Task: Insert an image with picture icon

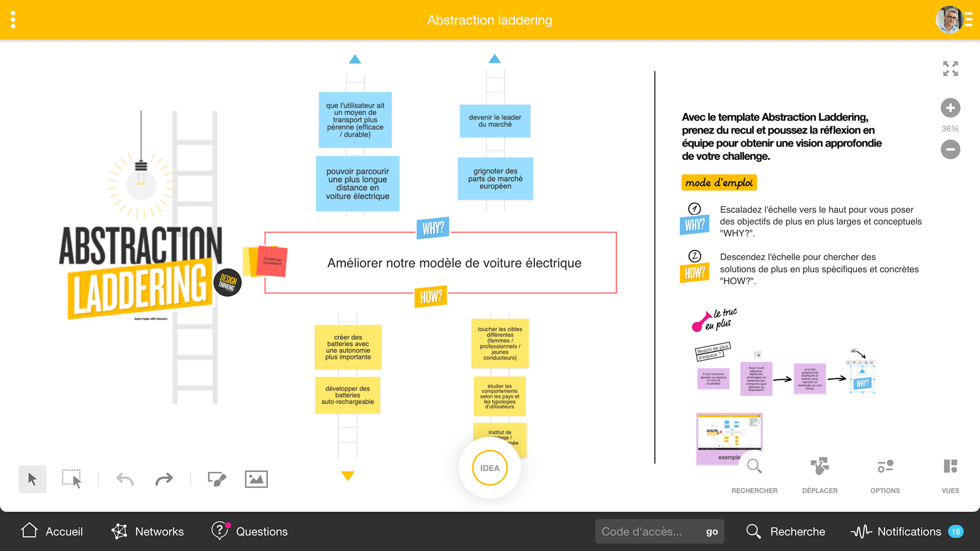Action: [256, 479]
